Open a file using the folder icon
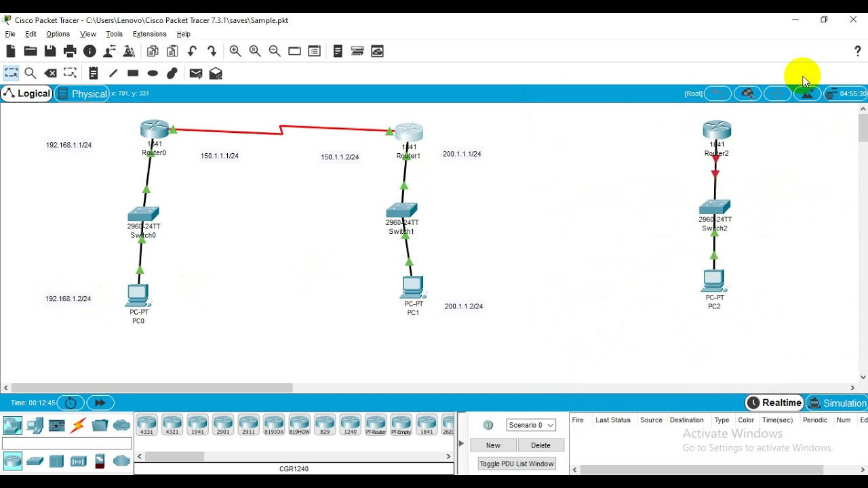 [x=30, y=52]
